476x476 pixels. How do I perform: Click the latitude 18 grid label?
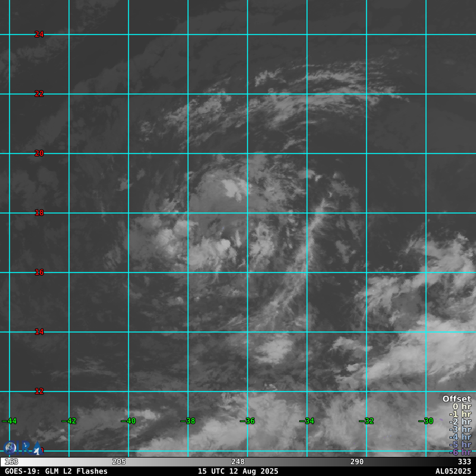(39, 213)
